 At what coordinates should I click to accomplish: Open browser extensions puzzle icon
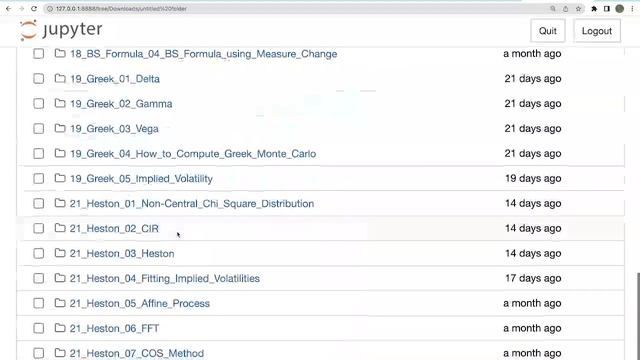click(x=594, y=9)
